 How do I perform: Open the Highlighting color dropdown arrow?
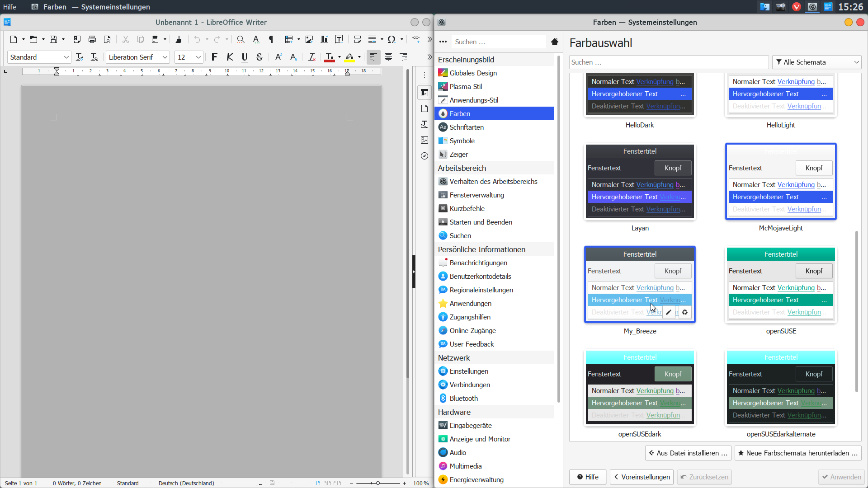click(x=359, y=57)
